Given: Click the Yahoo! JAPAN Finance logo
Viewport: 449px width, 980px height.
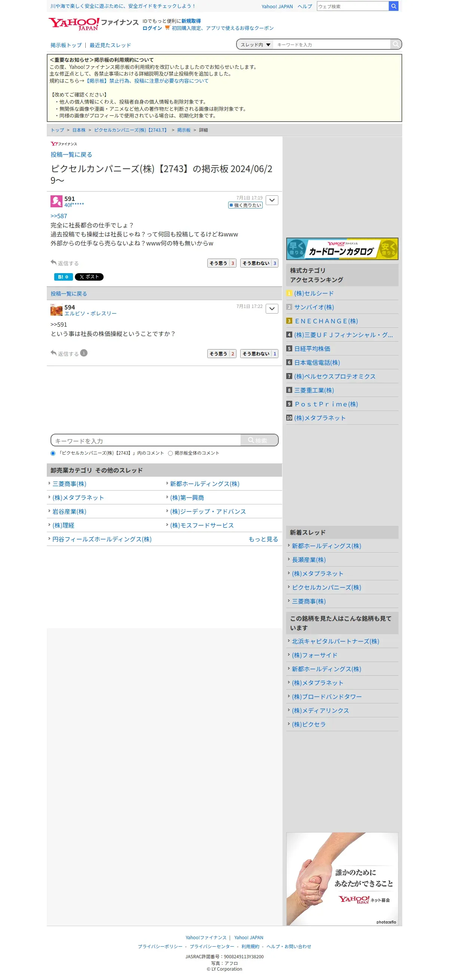Looking at the screenshot, I should (94, 24).
